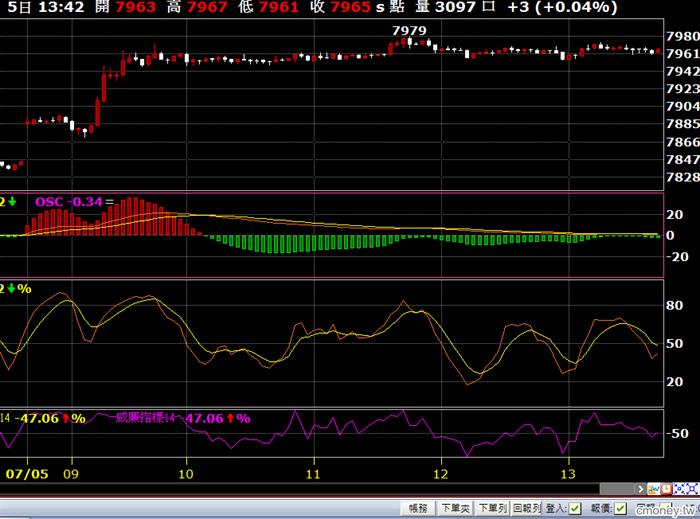700x519 pixels.
Task: Click the 09 hour time-axis label
Action: pos(71,474)
